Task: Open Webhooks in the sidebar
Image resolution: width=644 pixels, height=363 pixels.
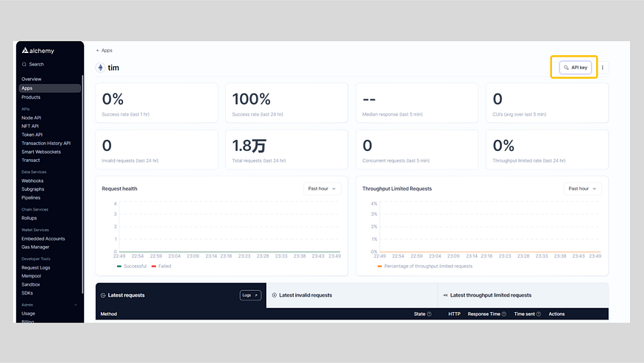Action: 32,181
